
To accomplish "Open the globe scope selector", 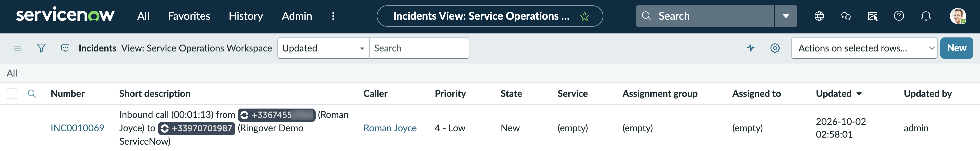I will click(x=819, y=16).
